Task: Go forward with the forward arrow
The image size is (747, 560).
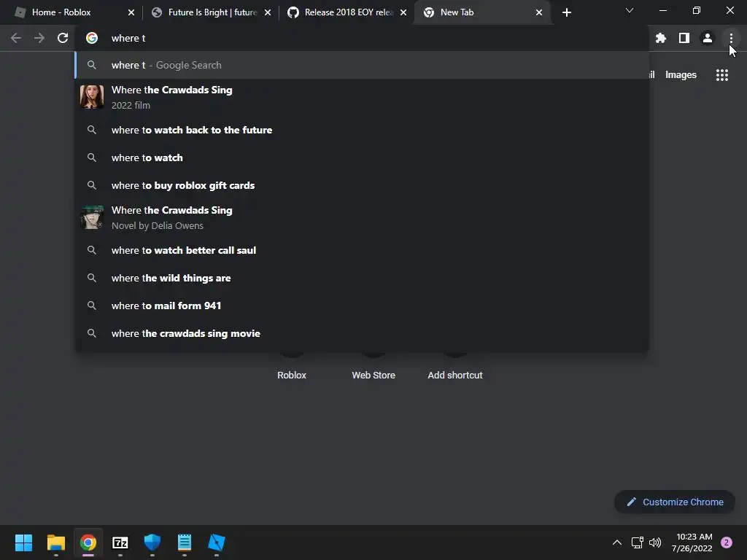Action: coord(39,38)
